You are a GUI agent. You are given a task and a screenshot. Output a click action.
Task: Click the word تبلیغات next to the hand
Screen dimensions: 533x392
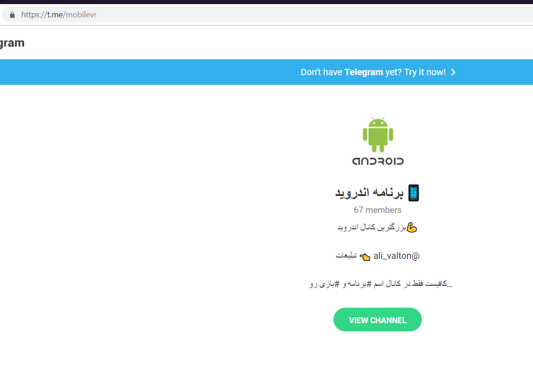click(346, 255)
